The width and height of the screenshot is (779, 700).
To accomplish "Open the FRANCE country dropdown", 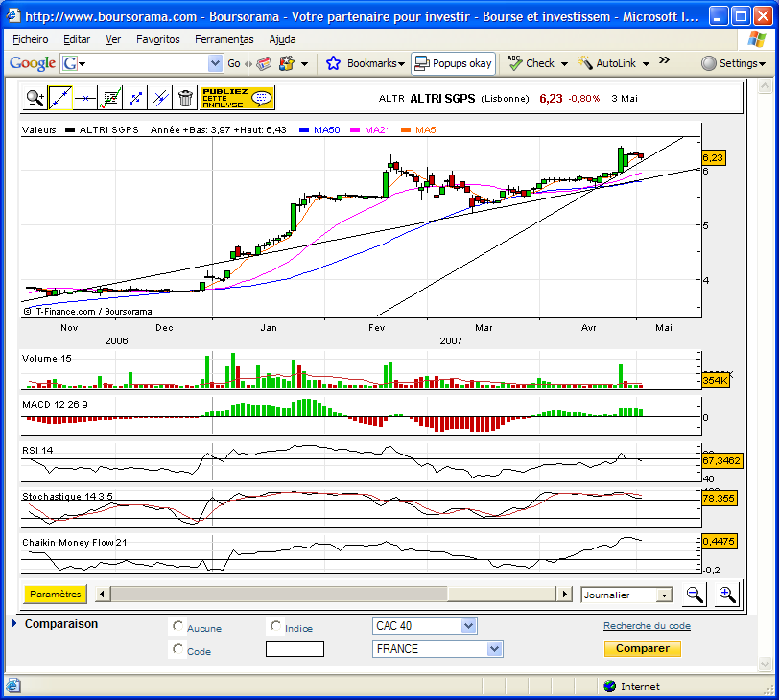I will coord(437,649).
